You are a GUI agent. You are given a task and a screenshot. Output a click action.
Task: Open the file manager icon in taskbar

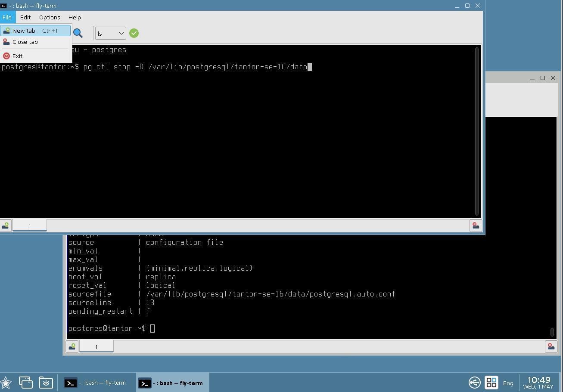tap(46, 383)
